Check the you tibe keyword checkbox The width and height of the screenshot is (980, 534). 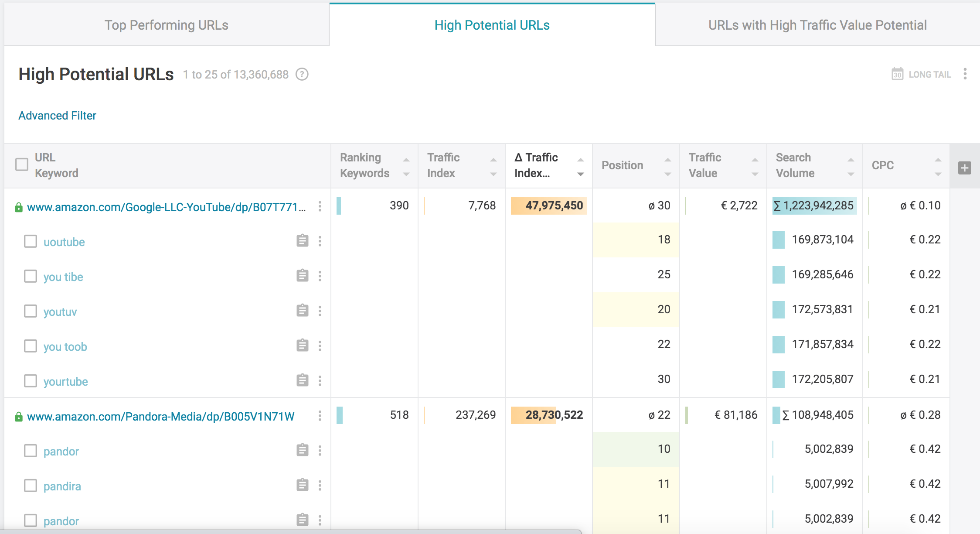point(31,276)
